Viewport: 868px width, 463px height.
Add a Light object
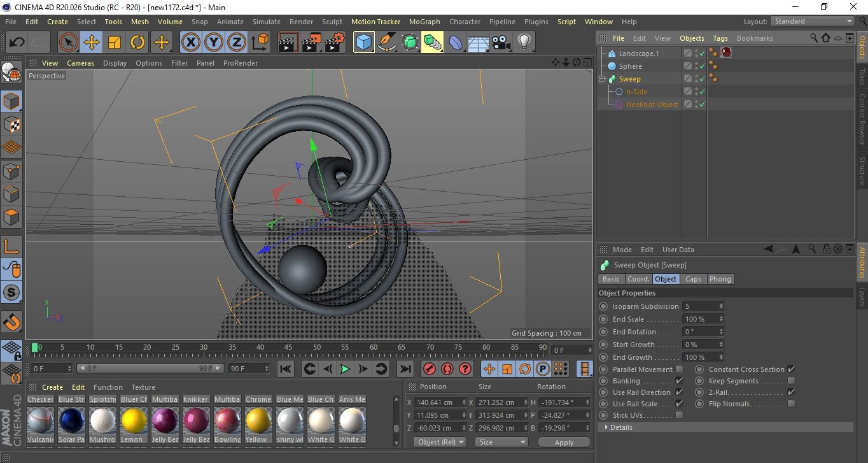[x=524, y=43]
